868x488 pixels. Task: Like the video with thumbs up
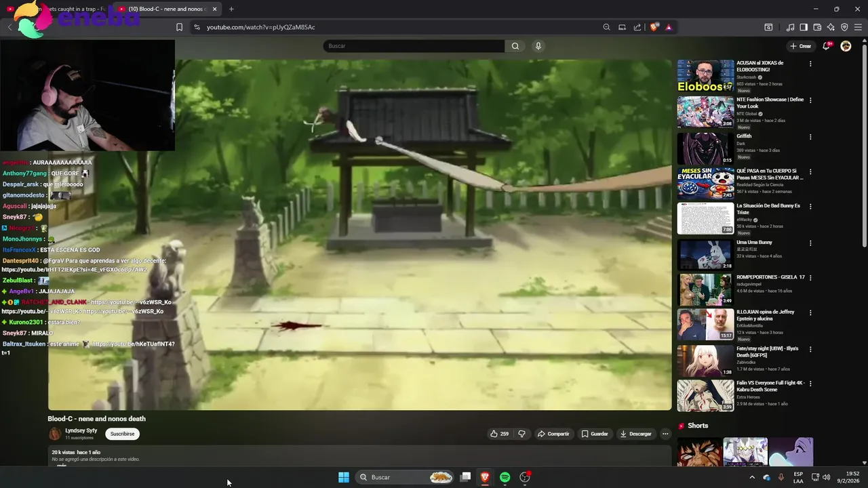tap(499, 434)
